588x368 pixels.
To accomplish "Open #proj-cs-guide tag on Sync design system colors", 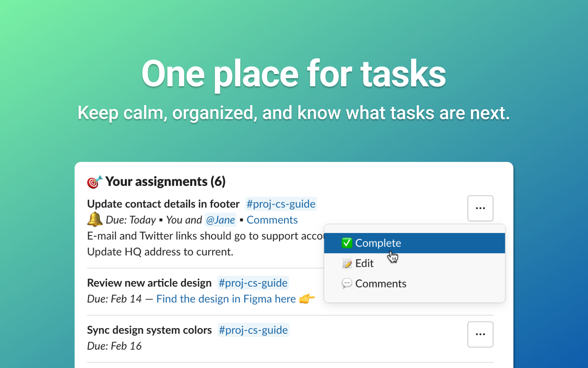I will pos(253,330).
